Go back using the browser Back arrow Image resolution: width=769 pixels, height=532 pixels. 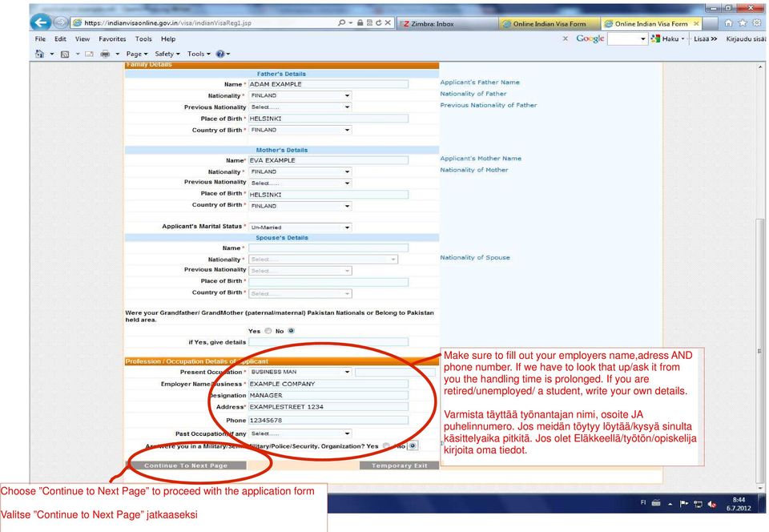(41, 22)
